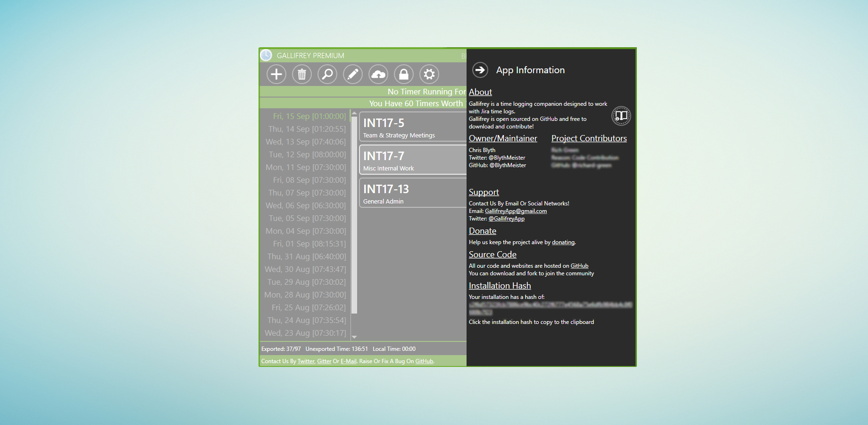Open the Settings gear icon
The width and height of the screenshot is (868, 425).
point(429,74)
